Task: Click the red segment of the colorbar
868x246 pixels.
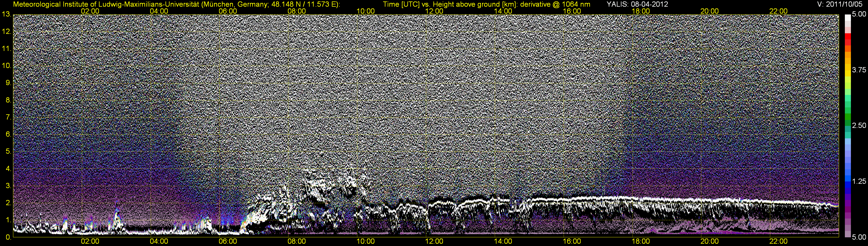Action: (847, 36)
